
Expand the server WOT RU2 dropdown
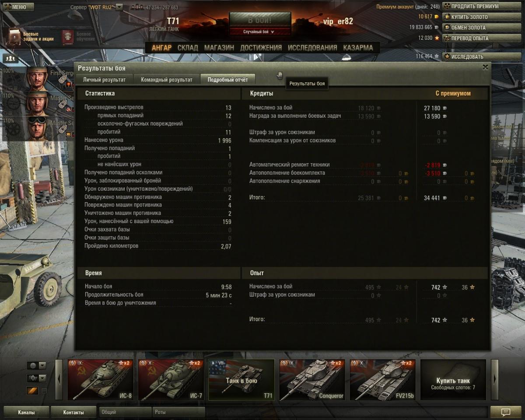tap(119, 7)
